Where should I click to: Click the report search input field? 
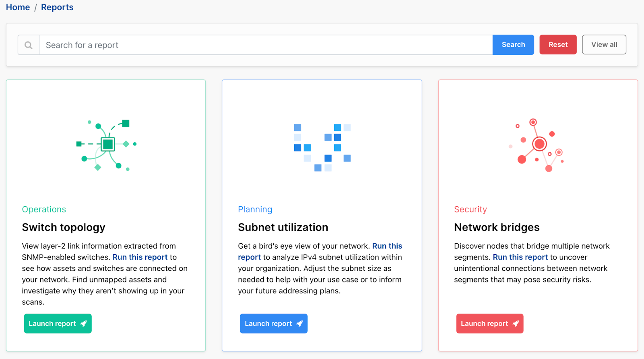pos(242,45)
